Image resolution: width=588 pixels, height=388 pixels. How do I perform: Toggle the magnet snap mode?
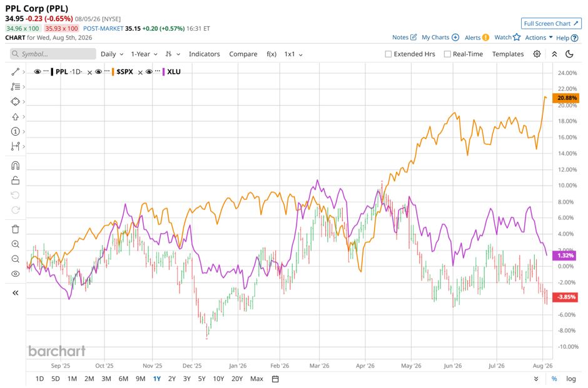16,166
